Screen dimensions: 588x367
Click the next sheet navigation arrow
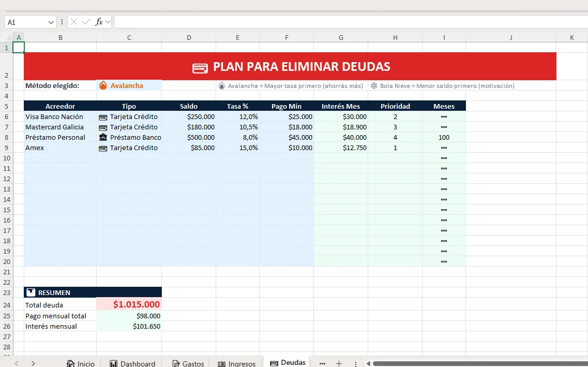[x=33, y=363]
